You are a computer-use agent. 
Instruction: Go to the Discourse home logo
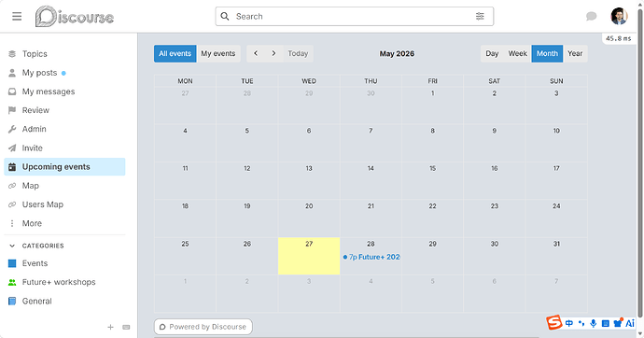pyautogui.click(x=75, y=17)
